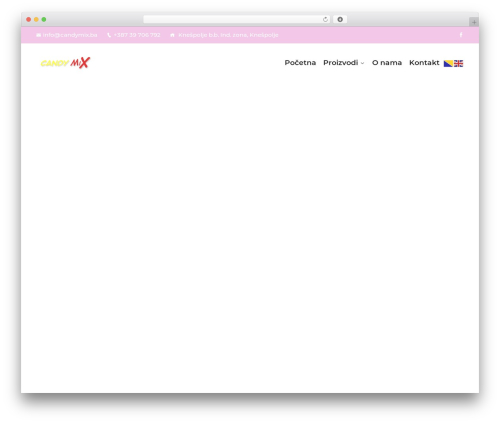Switch language using the Bosnian flag

click(x=448, y=63)
